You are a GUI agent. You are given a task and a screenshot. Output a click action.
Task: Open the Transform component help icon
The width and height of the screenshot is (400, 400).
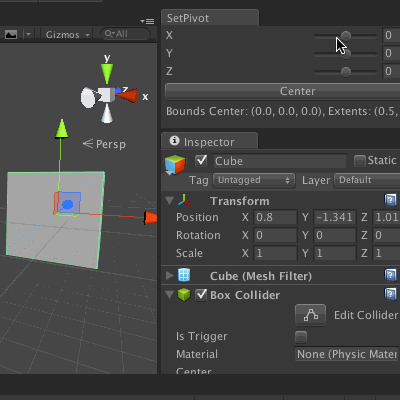click(x=390, y=200)
